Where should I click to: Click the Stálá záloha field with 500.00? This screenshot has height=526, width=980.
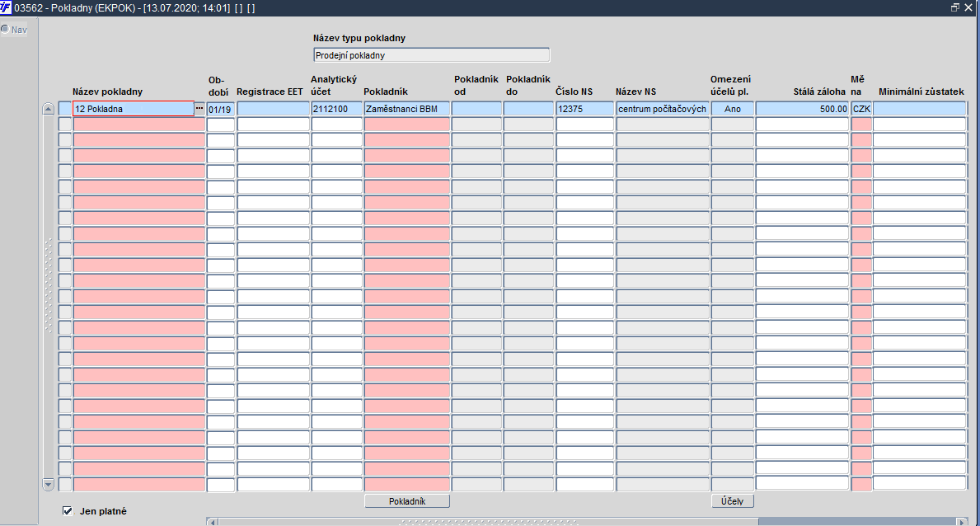pyautogui.click(x=802, y=109)
